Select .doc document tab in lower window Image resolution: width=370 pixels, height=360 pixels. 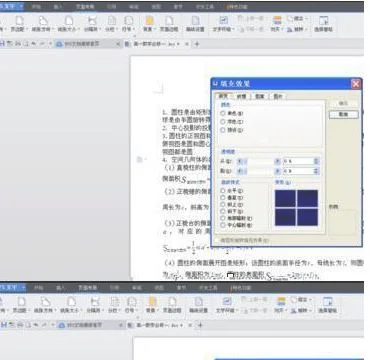[x=160, y=325]
